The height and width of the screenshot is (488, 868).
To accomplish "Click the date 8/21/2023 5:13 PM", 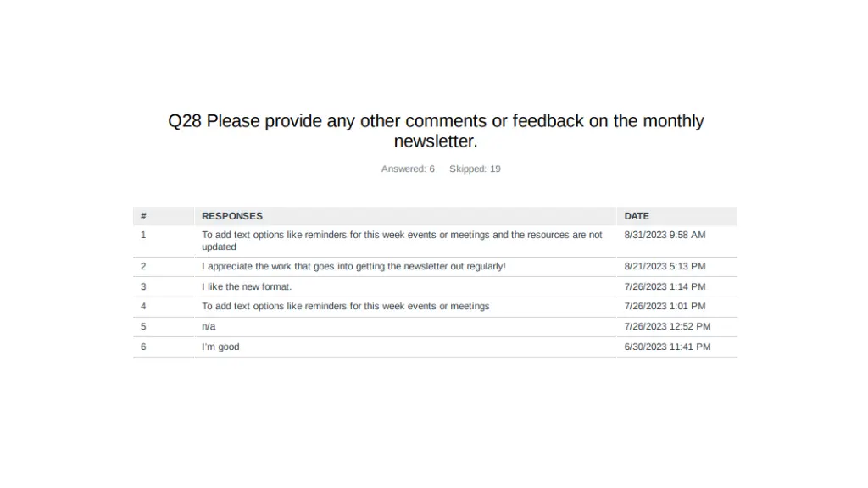I will [665, 266].
